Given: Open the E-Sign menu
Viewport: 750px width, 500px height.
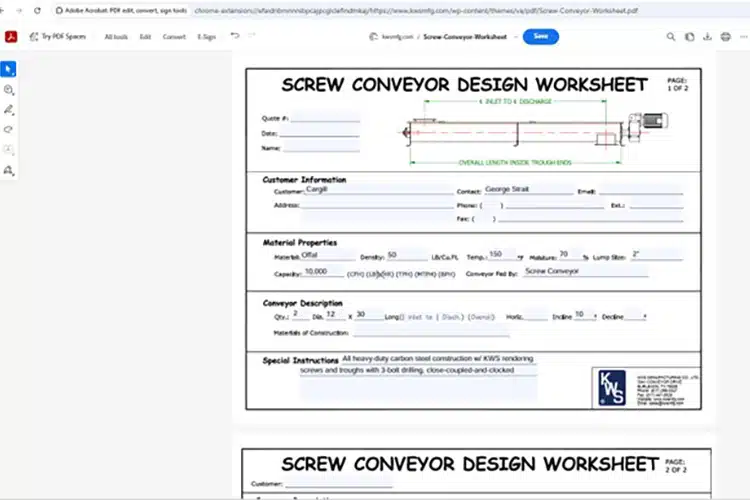Looking at the screenshot, I should [207, 37].
